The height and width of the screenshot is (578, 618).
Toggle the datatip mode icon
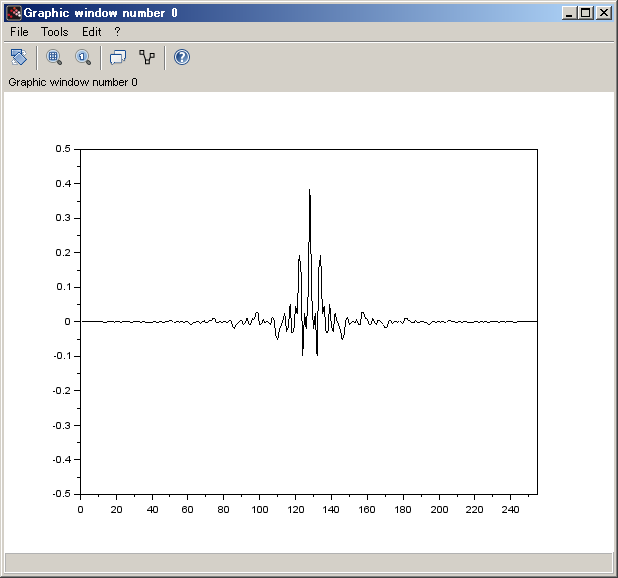118,57
